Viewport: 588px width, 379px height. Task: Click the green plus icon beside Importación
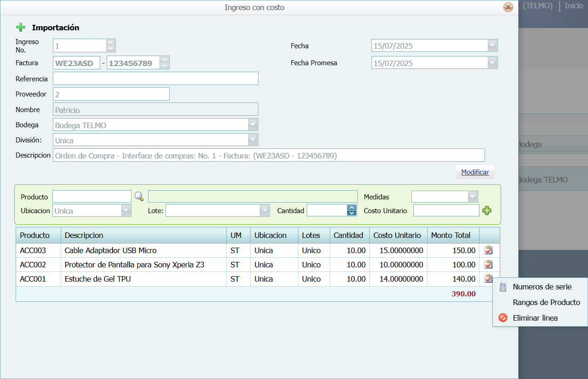click(21, 27)
